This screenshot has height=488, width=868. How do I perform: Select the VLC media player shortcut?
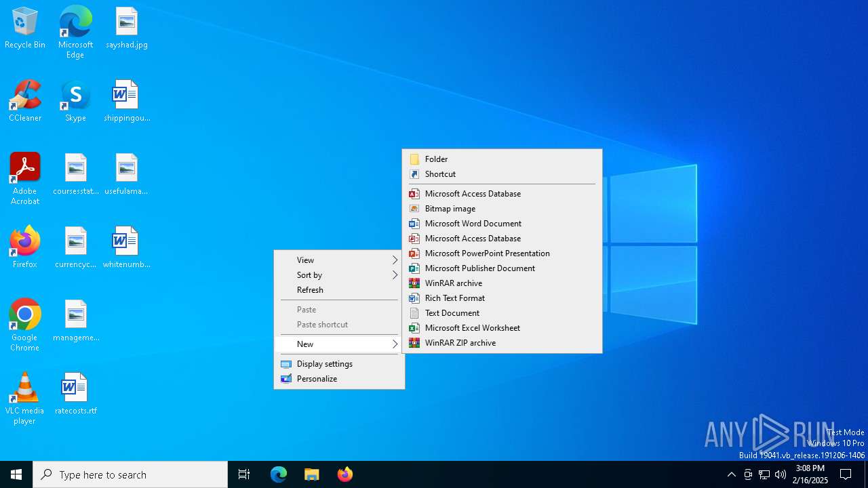tap(25, 399)
